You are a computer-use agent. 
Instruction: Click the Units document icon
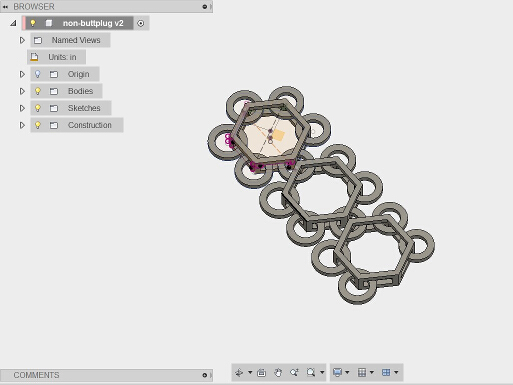[34, 57]
